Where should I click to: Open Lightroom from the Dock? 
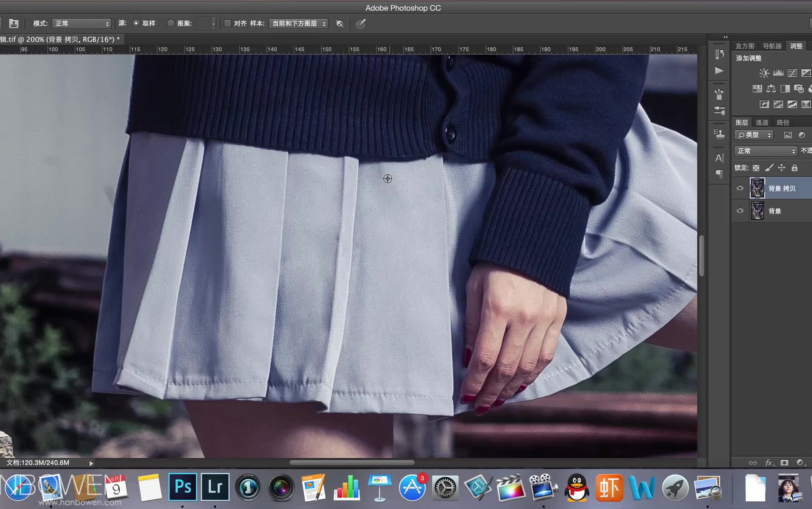(x=215, y=487)
